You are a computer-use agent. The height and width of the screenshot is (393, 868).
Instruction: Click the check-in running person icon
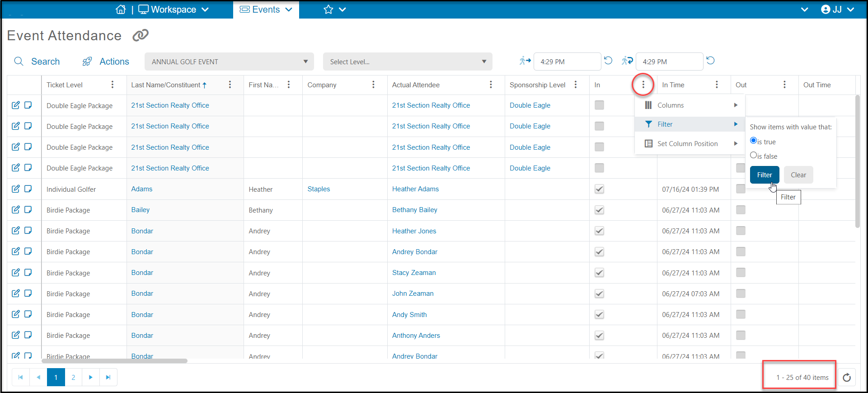click(x=525, y=61)
